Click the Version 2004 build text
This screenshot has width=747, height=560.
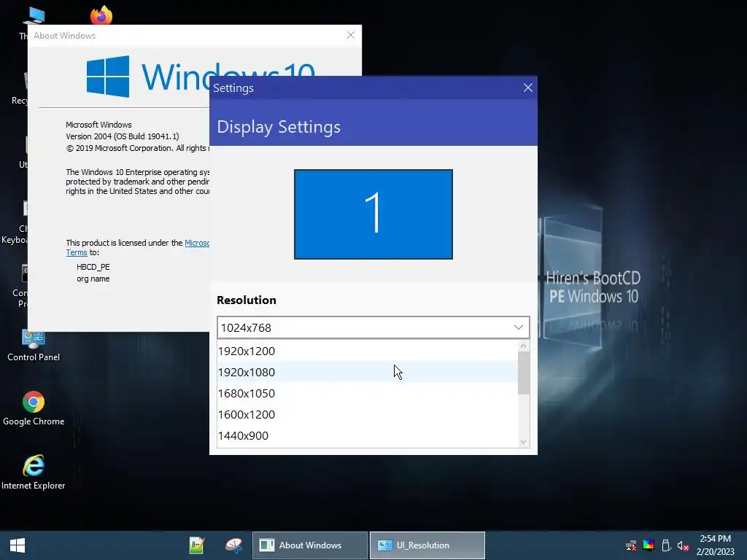[123, 136]
